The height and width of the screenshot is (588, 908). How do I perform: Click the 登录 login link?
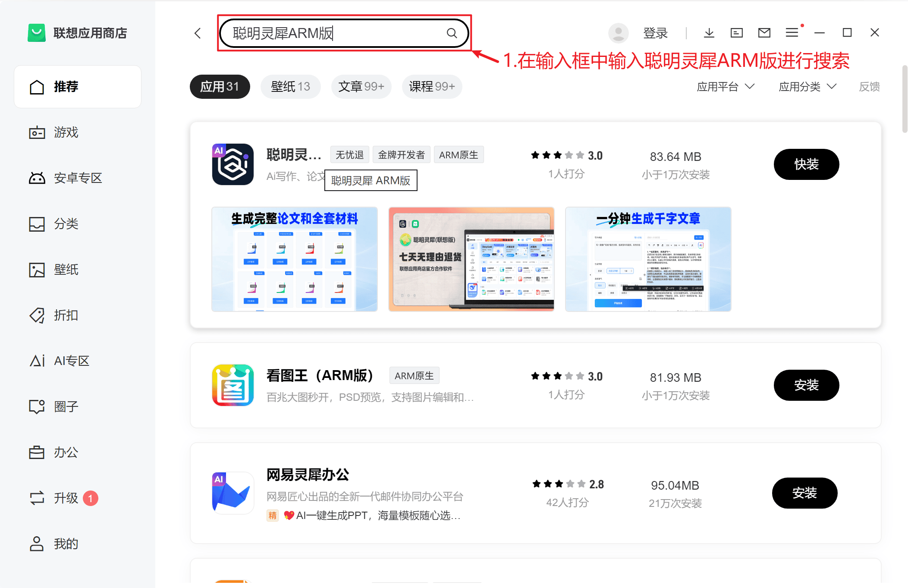pyautogui.click(x=655, y=33)
